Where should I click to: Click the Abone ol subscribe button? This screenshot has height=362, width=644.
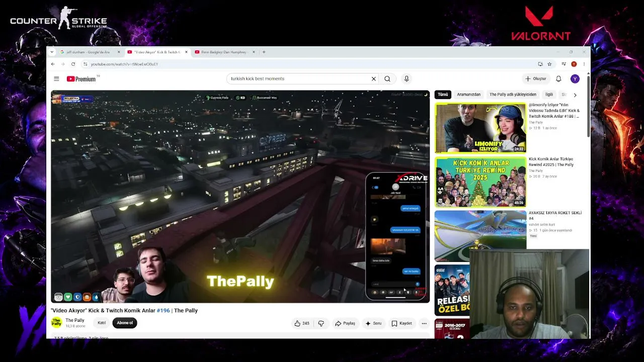[x=125, y=323]
